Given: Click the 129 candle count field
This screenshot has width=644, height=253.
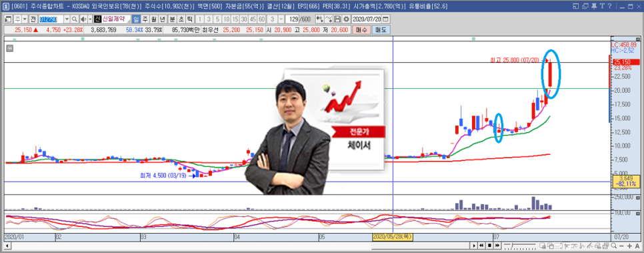Looking at the screenshot, I should point(293,19).
